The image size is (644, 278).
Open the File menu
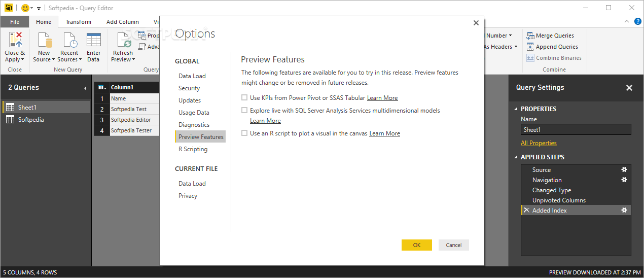tap(15, 22)
